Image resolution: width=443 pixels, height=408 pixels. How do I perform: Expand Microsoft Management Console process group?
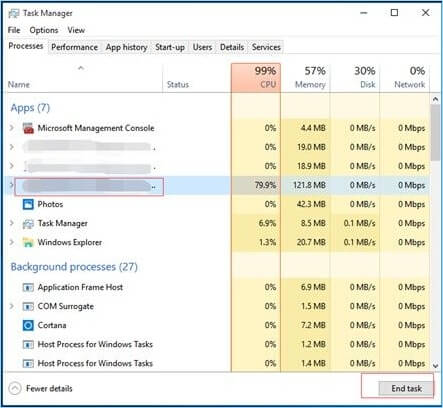pyautogui.click(x=12, y=128)
